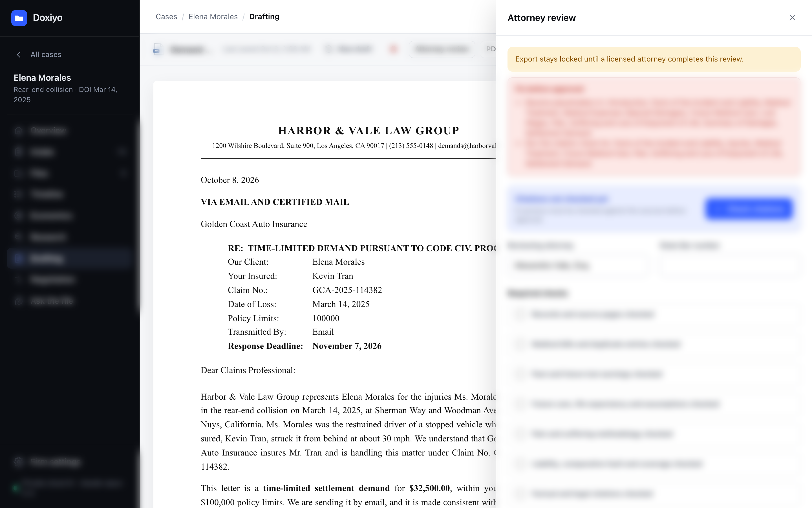Close the Attorney review panel
The image size is (812, 508).
[x=792, y=17]
